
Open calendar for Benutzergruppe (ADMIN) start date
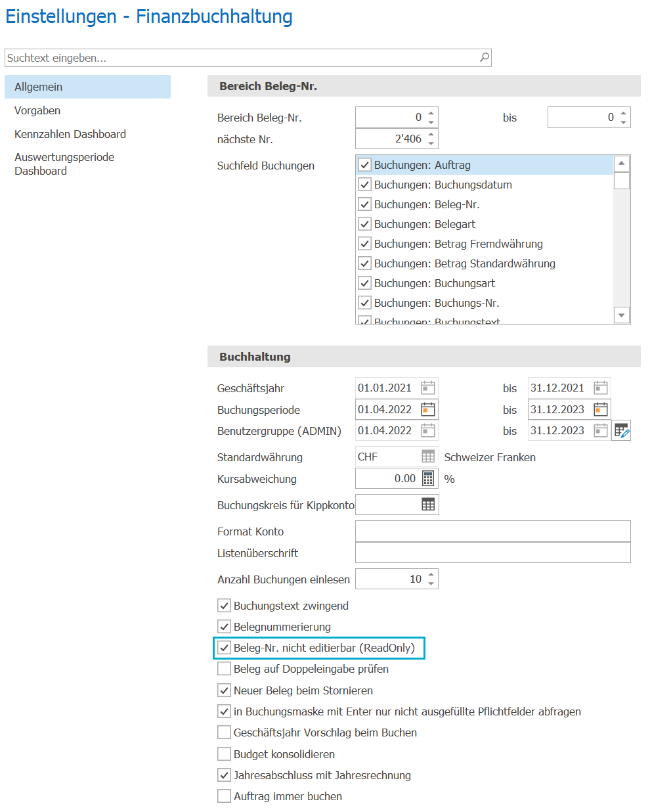tap(428, 430)
